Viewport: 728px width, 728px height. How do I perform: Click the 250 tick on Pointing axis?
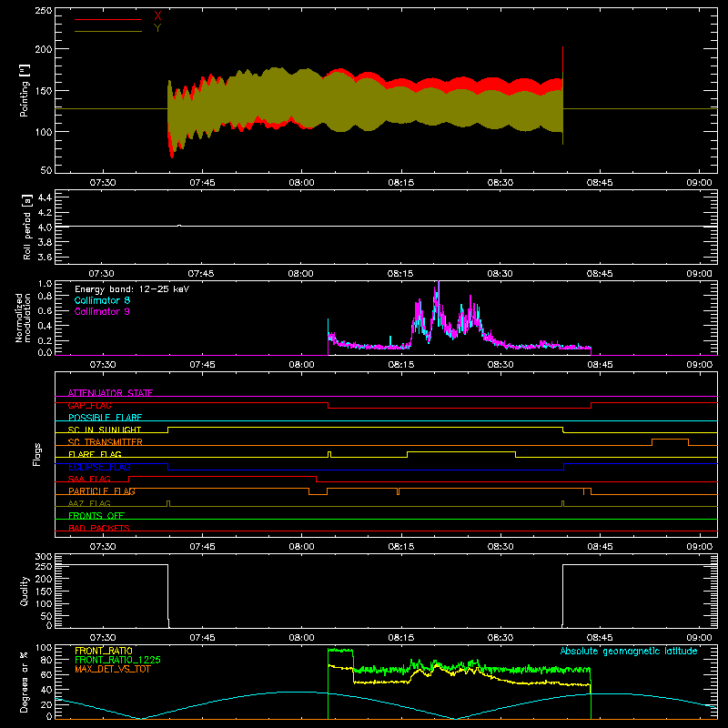click(x=43, y=11)
